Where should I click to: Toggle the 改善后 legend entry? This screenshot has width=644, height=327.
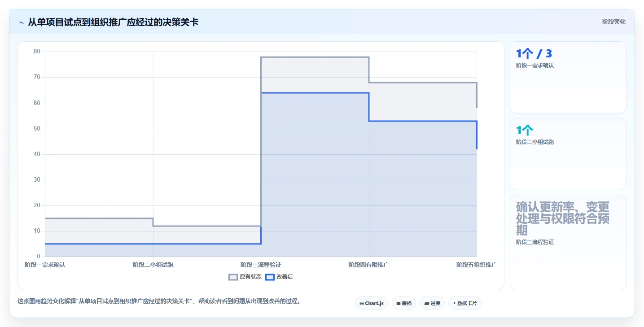coord(279,277)
